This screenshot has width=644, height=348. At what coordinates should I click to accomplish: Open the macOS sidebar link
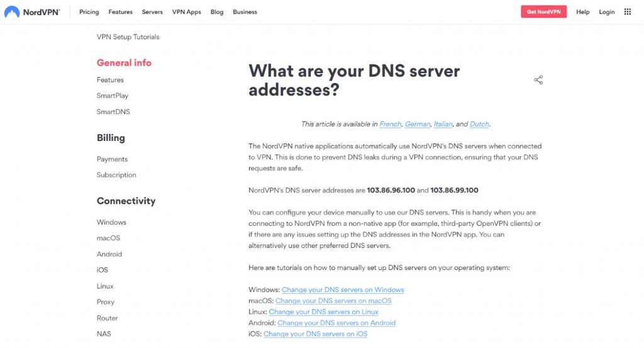coord(108,238)
